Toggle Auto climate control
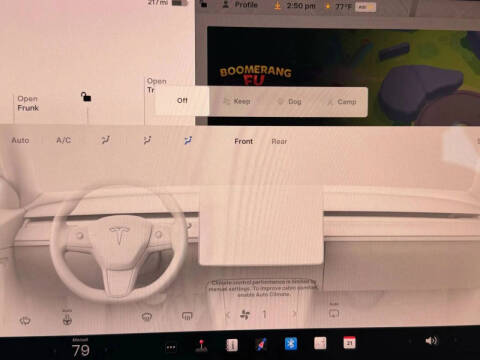480x360 pixels. [20, 140]
